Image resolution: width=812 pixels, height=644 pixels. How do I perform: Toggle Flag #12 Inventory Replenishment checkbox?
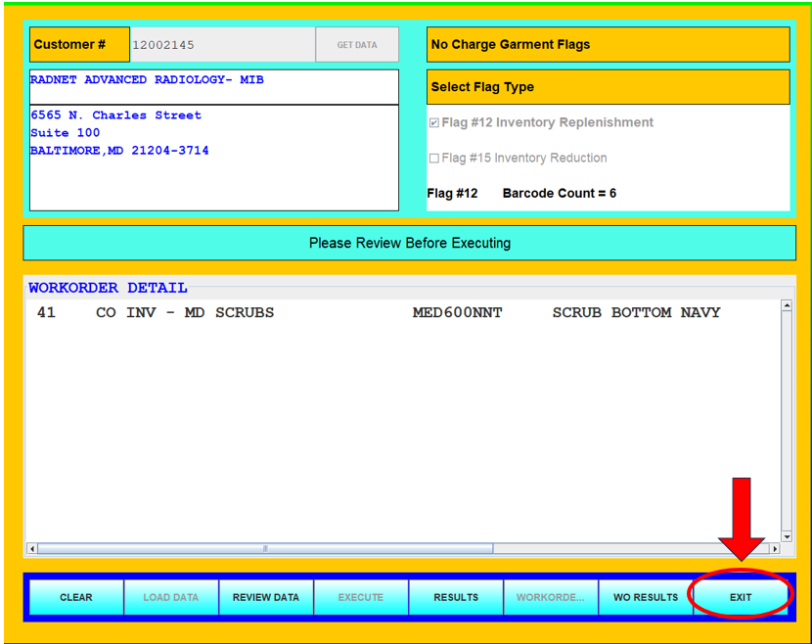point(434,123)
